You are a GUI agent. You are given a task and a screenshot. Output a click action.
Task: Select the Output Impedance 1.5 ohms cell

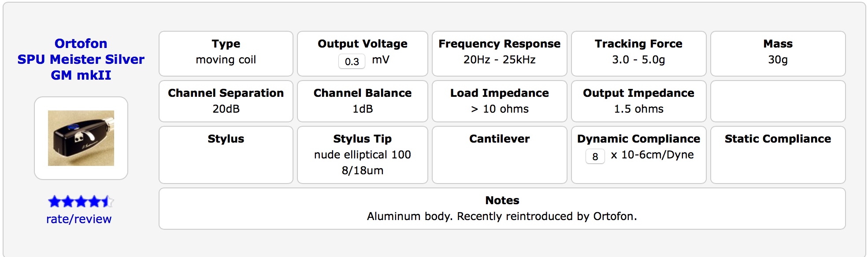638,101
